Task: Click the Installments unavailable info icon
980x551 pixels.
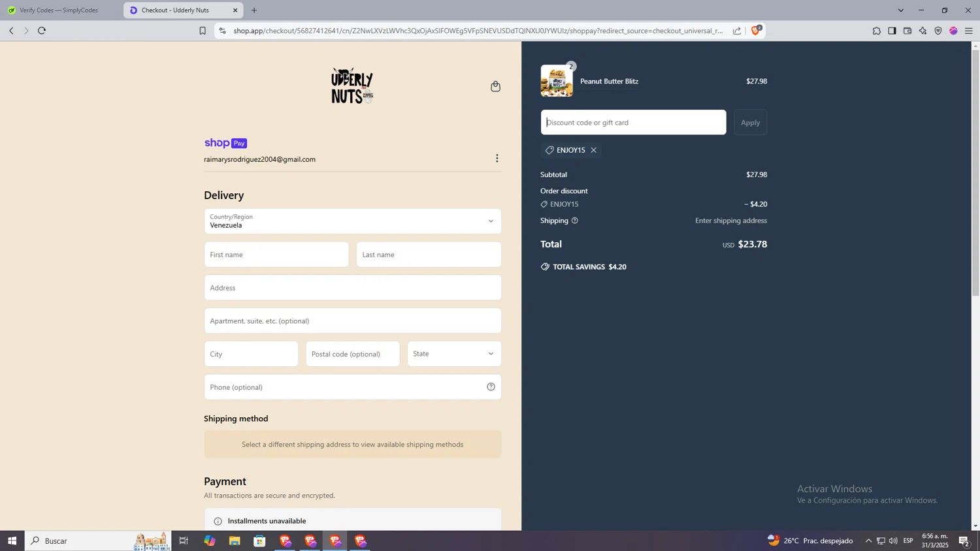Action: (x=218, y=521)
